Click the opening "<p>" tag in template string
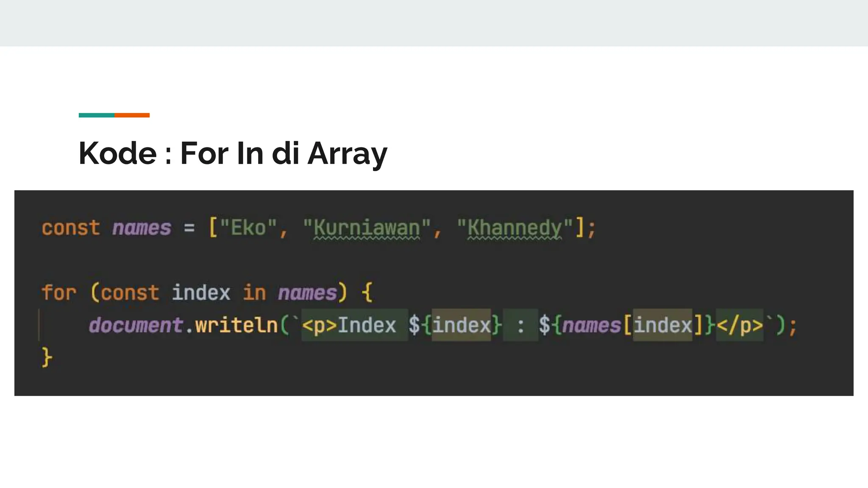 [x=320, y=325]
